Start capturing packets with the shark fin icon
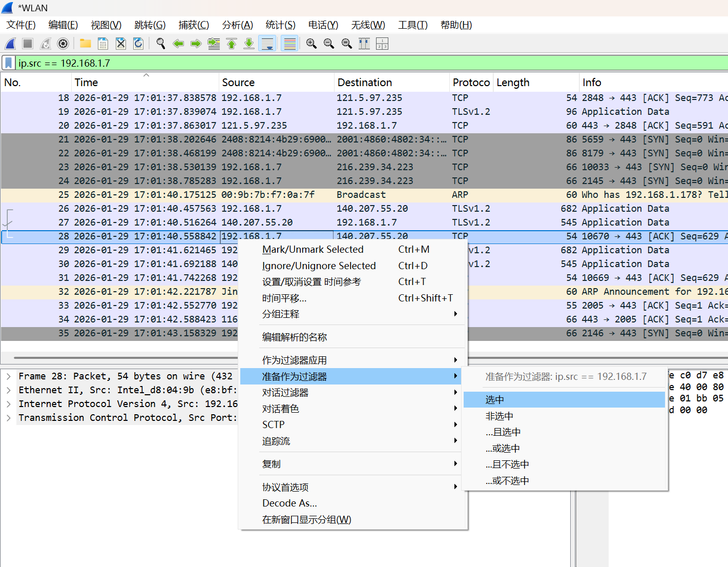 coord(10,44)
